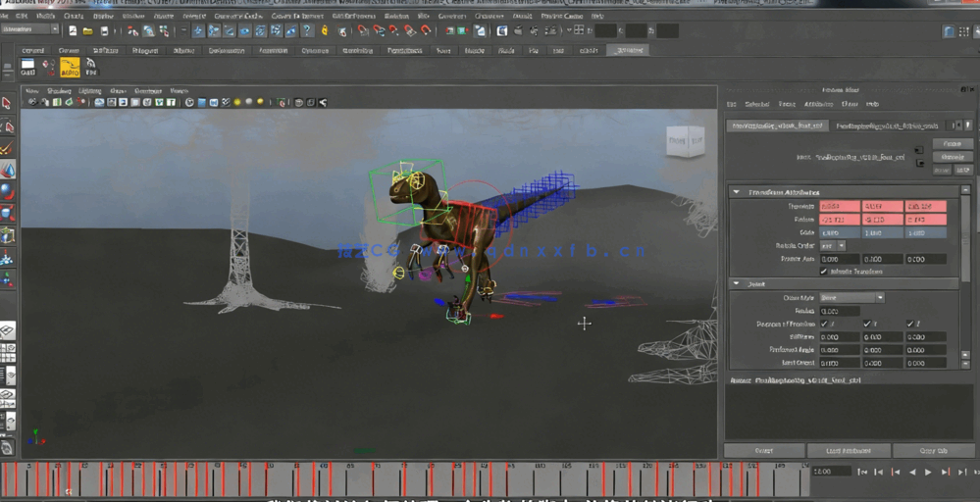Collapse the Transform Attributes section
Viewport: 980px width, 502px height.
coord(737,192)
